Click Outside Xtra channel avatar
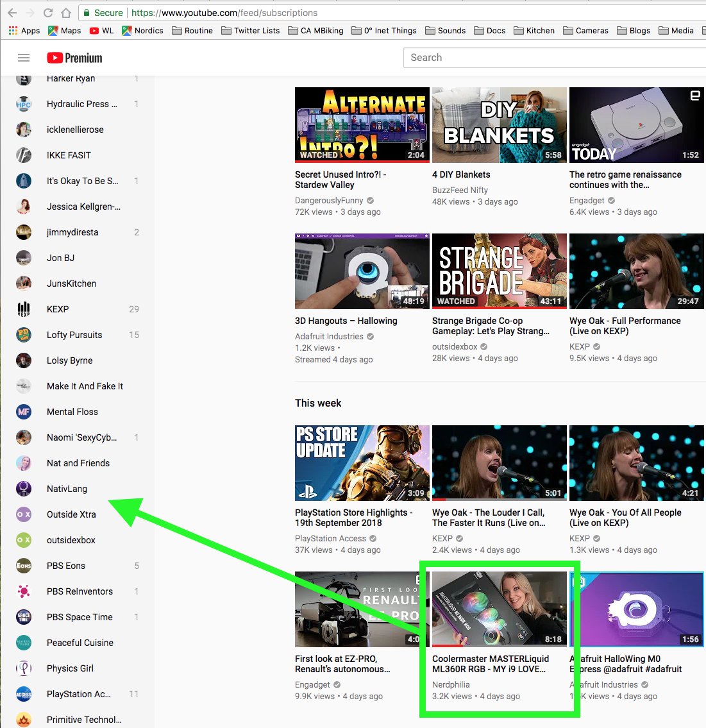Screen dimensions: 706x728 click(x=24, y=514)
